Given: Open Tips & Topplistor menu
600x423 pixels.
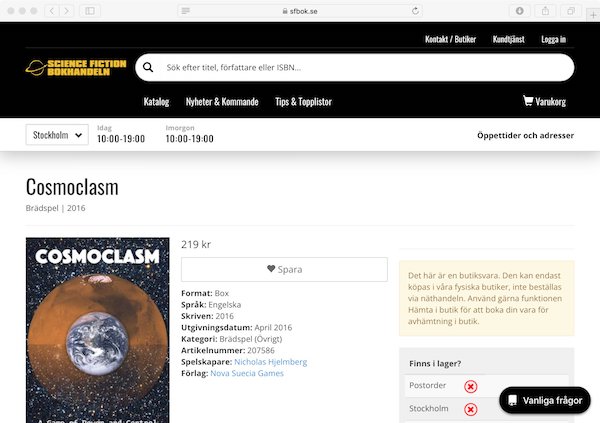Looking at the screenshot, I should pyautogui.click(x=303, y=102).
